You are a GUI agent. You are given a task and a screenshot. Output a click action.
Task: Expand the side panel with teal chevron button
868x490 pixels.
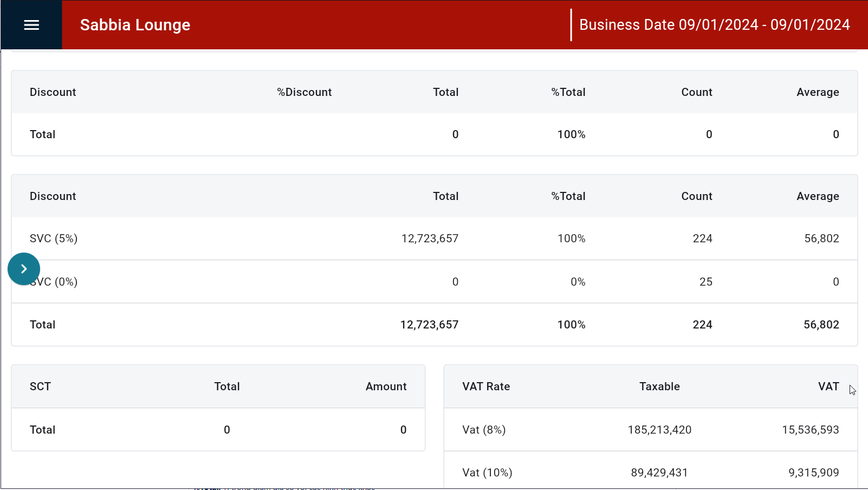click(x=24, y=269)
